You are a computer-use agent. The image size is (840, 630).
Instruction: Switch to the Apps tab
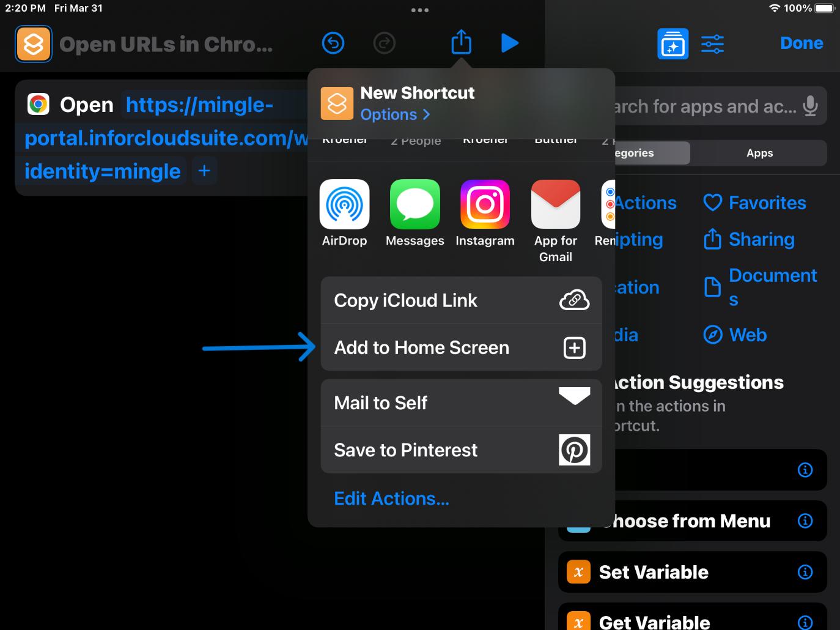coord(759,153)
